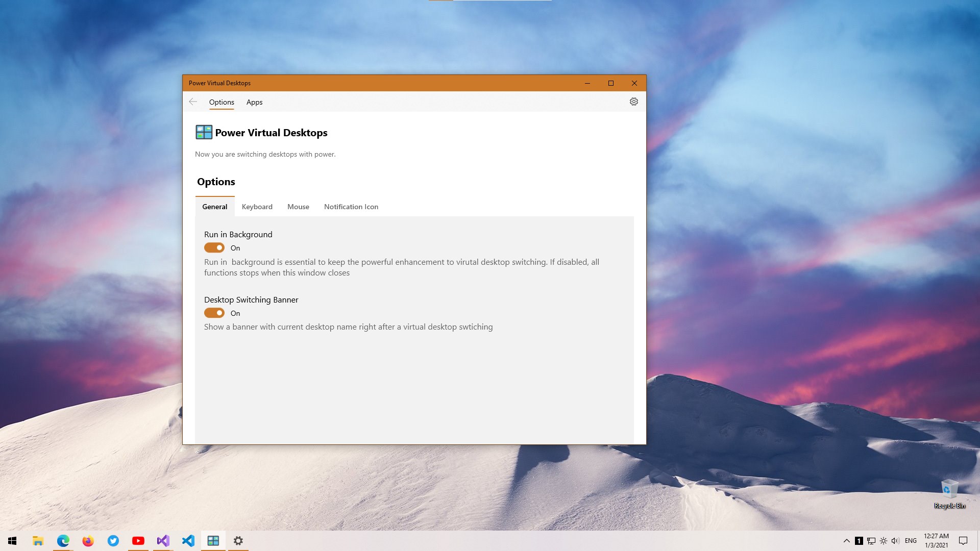Go to the Apps page
Viewport: 980px width, 551px height.
pos(254,102)
